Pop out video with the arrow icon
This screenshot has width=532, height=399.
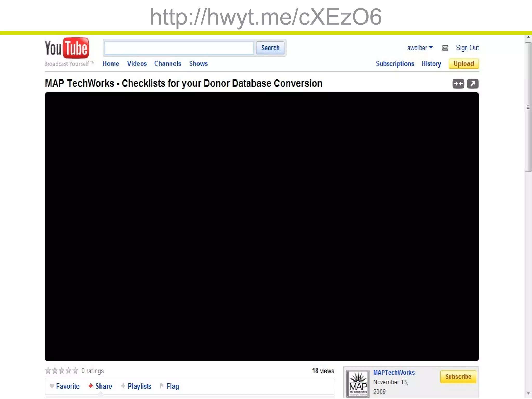click(x=473, y=84)
